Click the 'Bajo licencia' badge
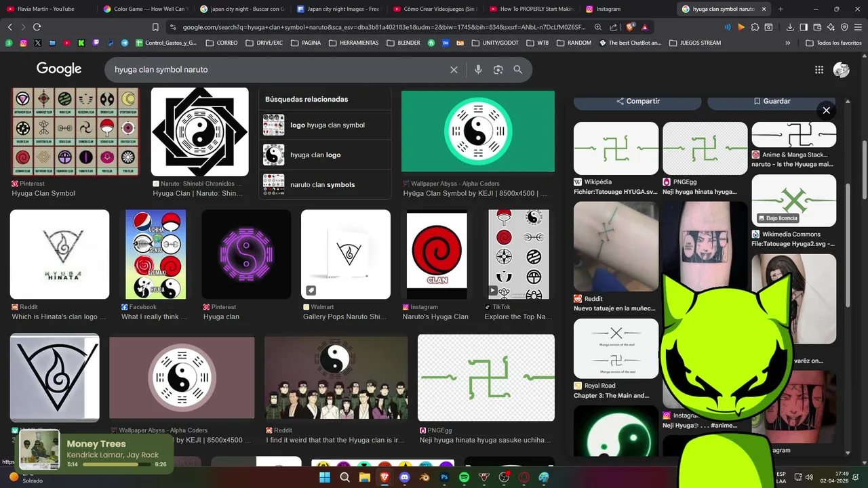The height and width of the screenshot is (488, 868). pyautogui.click(x=777, y=218)
